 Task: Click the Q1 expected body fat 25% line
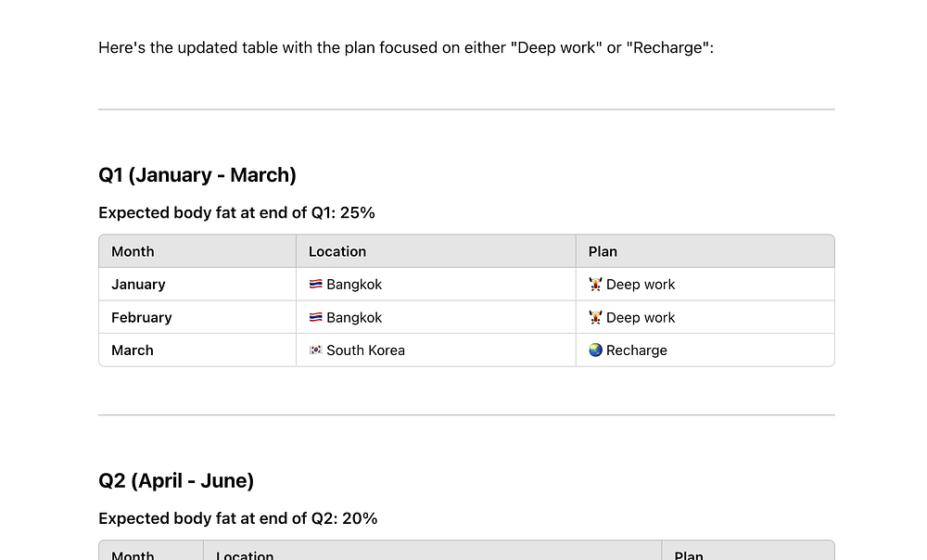pyautogui.click(x=236, y=213)
